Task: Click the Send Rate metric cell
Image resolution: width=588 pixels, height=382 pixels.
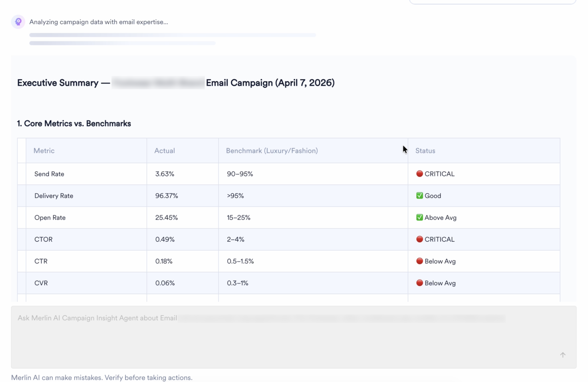Action: [49, 174]
